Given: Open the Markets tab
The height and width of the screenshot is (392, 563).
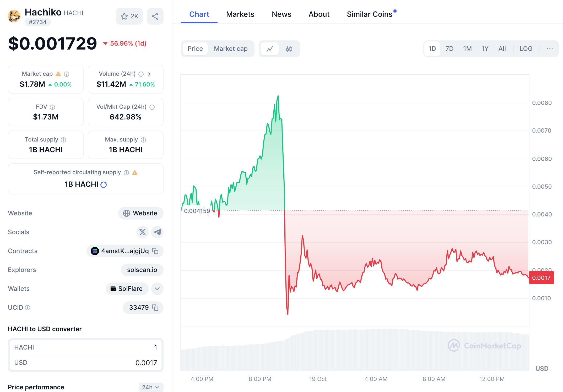Looking at the screenshot, I should coord(240,14).
